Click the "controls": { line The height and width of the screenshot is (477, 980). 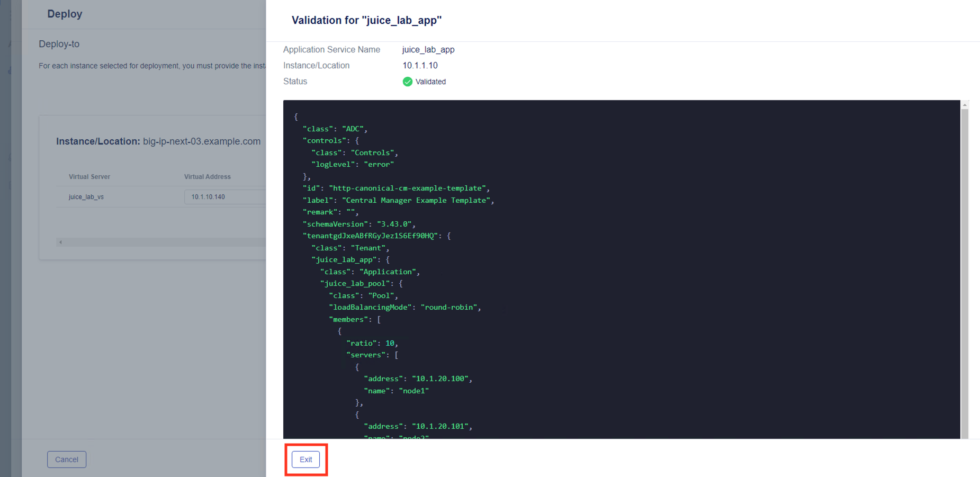click(331, 141)
